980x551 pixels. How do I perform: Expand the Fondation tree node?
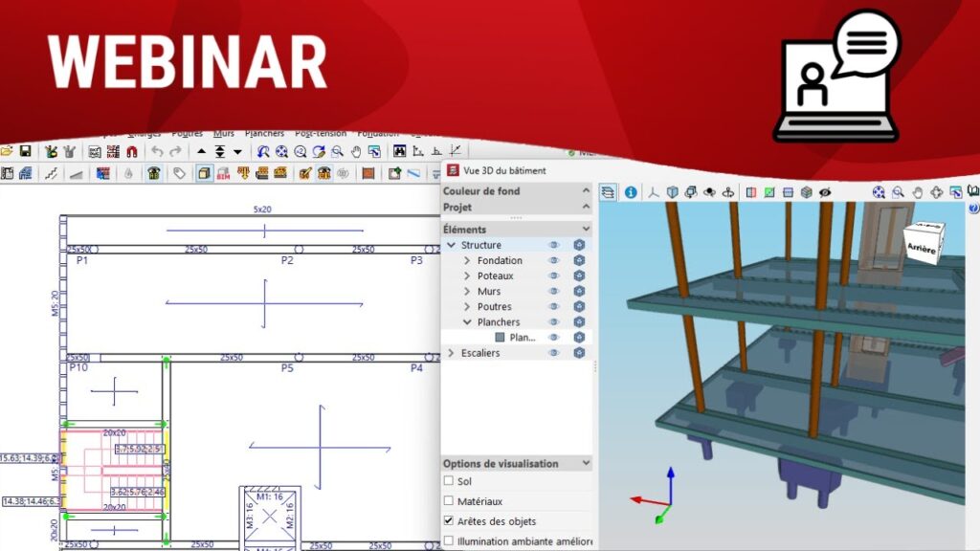tap(467, 260)
